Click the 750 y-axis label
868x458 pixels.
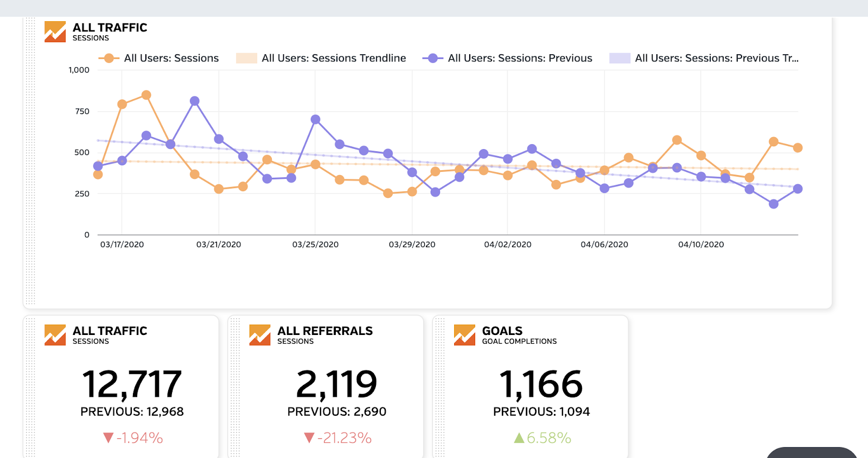82,111
